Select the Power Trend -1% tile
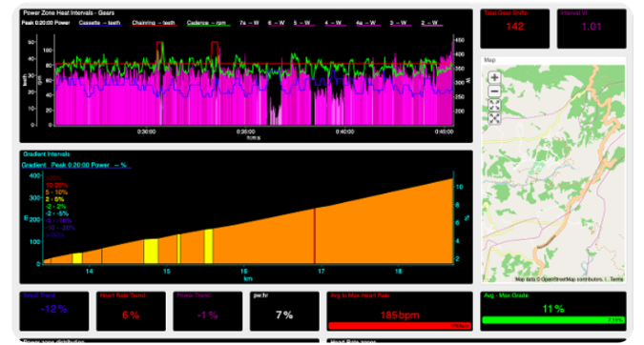Image resolution: width=644 pixels, height=345 pixels. (207, 311)
